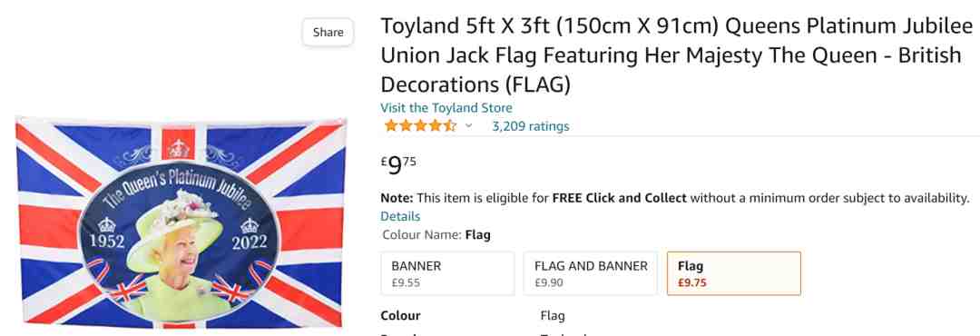Click the Share button above product image
The image size is (980, 336).
point(328,33)
